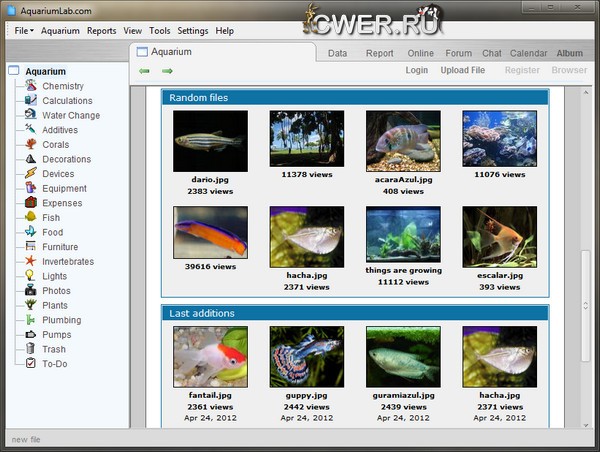Image resolution: width=600 pixels, height=452 pixels.
Task: Select the Aquarium root tree node
Action: click(45, 71)
